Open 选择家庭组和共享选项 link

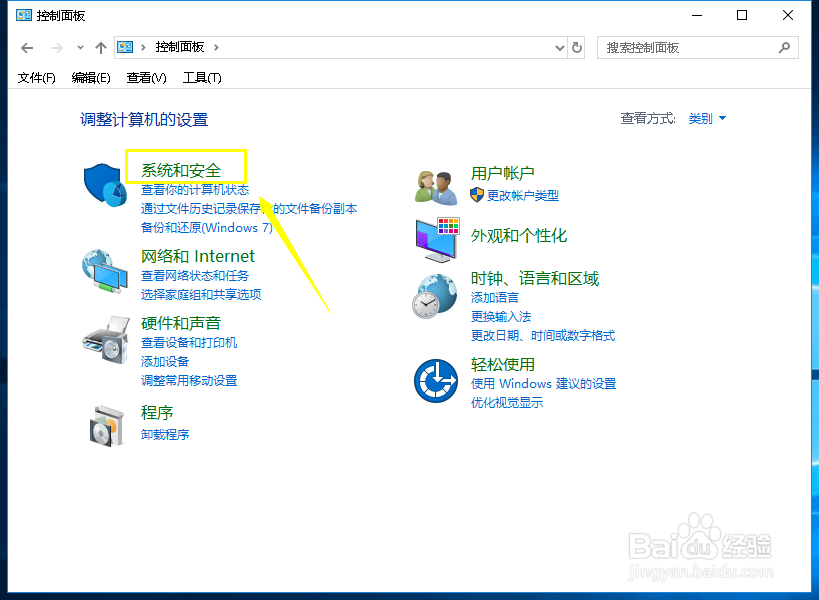[201, 295]
